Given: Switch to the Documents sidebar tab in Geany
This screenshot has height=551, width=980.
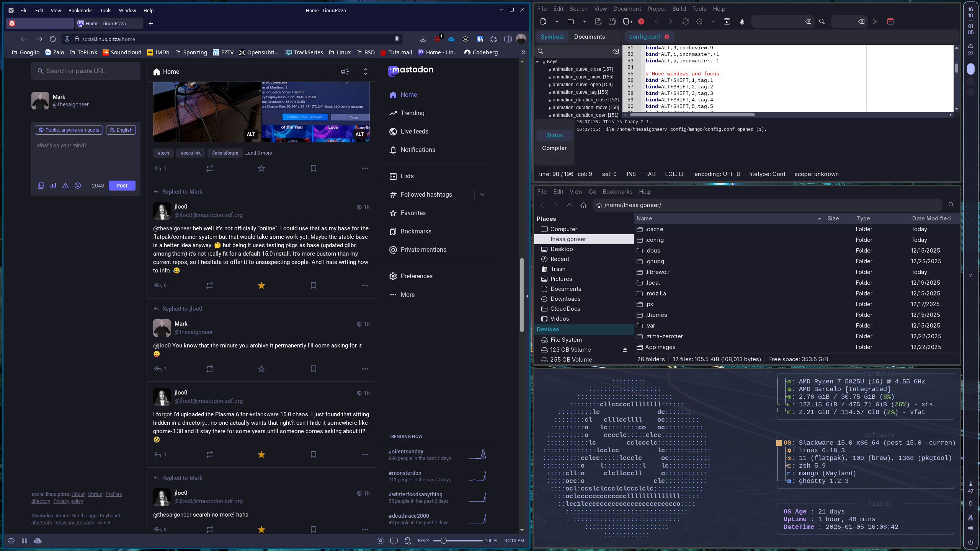Looking at the screenshot, I should click(589, 37).
